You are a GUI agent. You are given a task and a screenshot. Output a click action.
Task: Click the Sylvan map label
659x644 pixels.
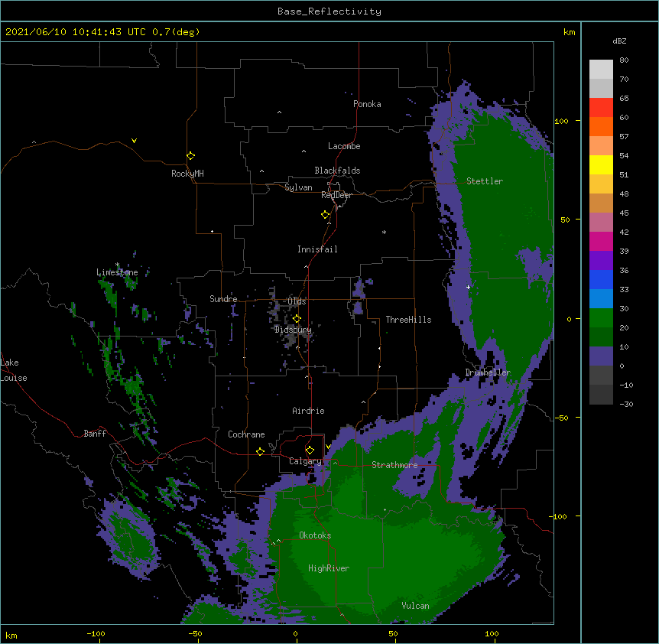[x=298, y=187]
